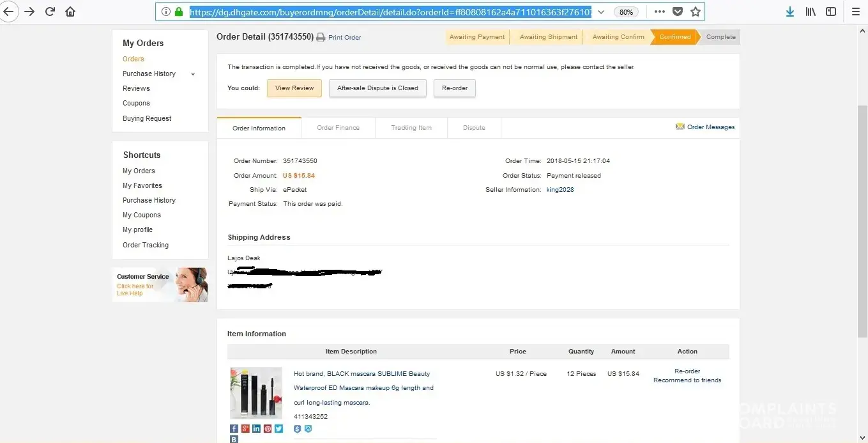Click the Awaiting Confirm progress step

point(618,37)
